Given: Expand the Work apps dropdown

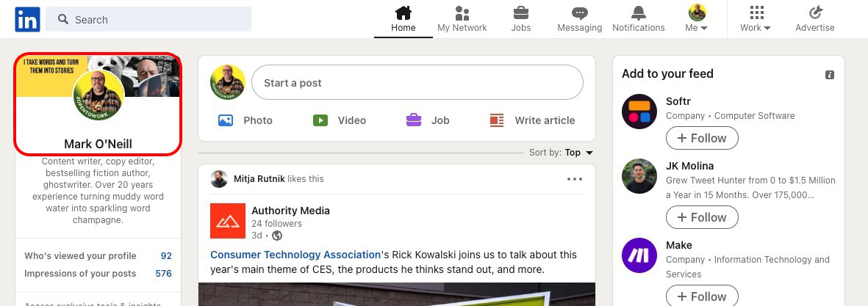Looking at the screenshot, I should (756, 19).
